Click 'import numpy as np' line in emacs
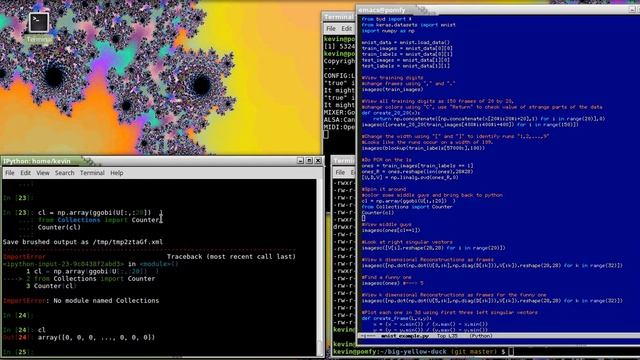Image resolution: width=640 pixels, height=360 pixels. coord(388,31)
